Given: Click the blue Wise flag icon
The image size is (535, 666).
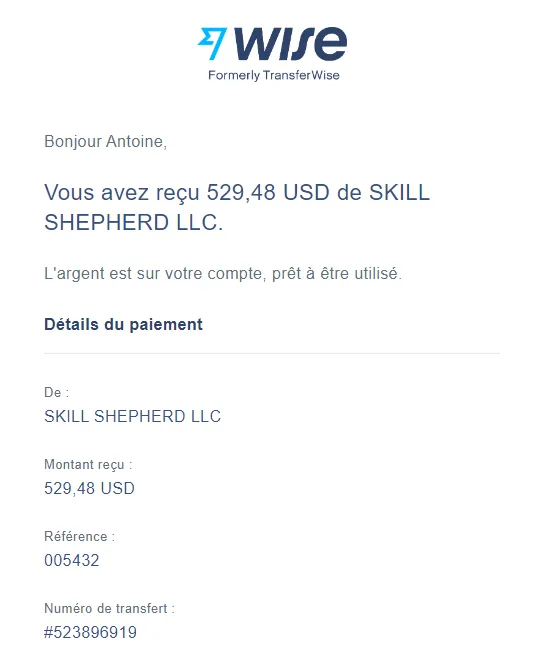Looking at the screenshot, I should (x=212, y=43).
